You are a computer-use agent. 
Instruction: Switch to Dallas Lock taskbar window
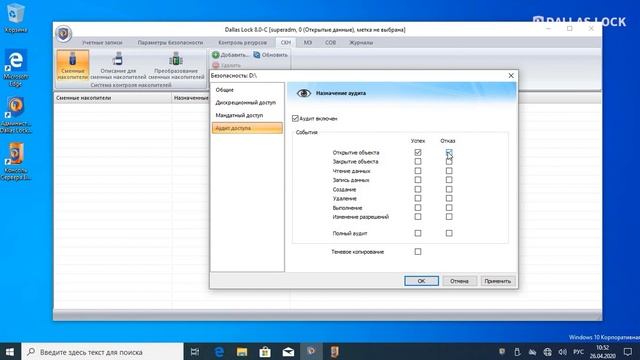click(311, 352)
